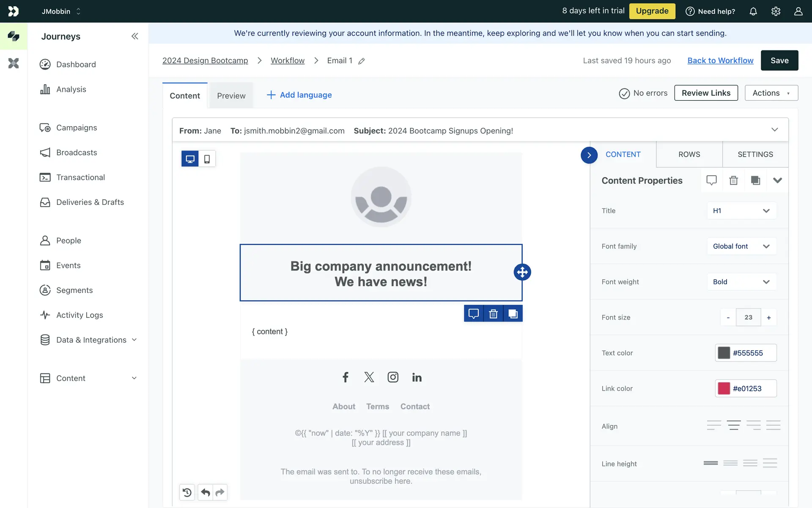The height and width of the screenshot is (508, 812).
Task: Set text alignment to center
Action: 733,425
